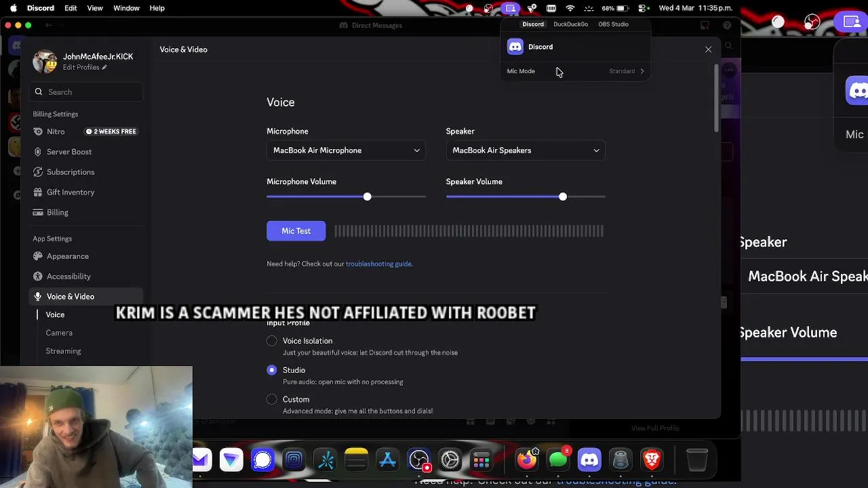Open the Speaker device dropdown
Viewport: 868px width, 488px height.
pyautogui.click(x=526, y=150)
